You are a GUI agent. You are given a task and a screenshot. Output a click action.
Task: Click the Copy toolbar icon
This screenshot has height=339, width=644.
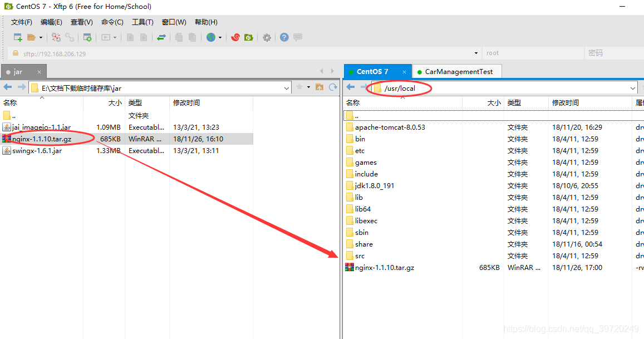pos(179,37)
